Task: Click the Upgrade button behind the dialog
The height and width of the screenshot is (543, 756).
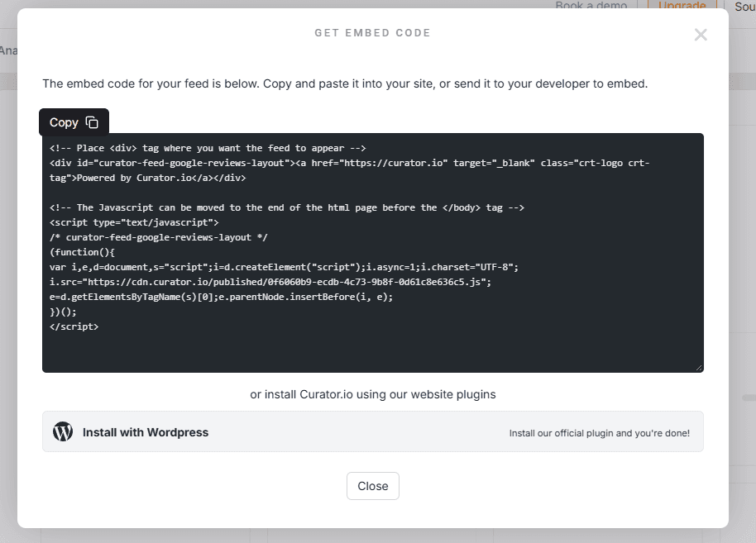Action: coord(682,5)
